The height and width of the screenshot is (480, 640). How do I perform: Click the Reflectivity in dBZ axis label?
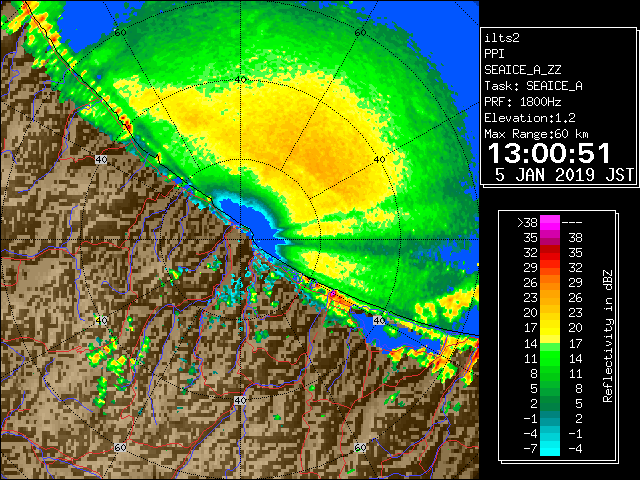(x=608, y=336)
